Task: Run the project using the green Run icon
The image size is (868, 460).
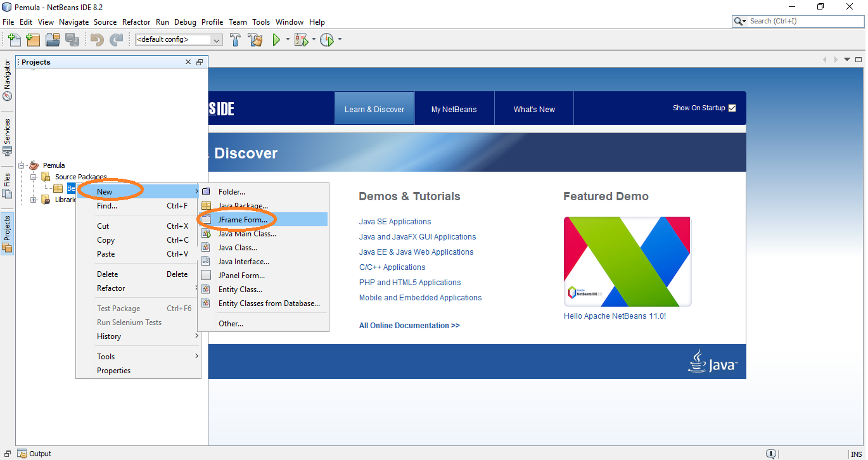Action: pos(277,39)
